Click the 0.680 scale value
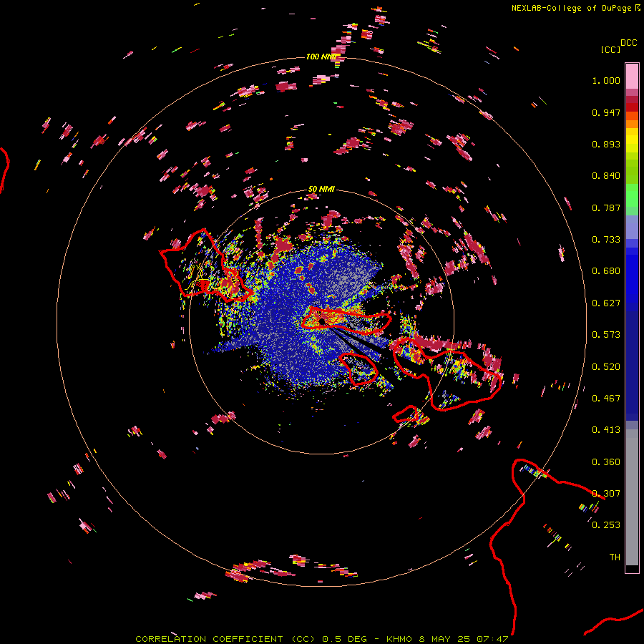 [606, 271]
